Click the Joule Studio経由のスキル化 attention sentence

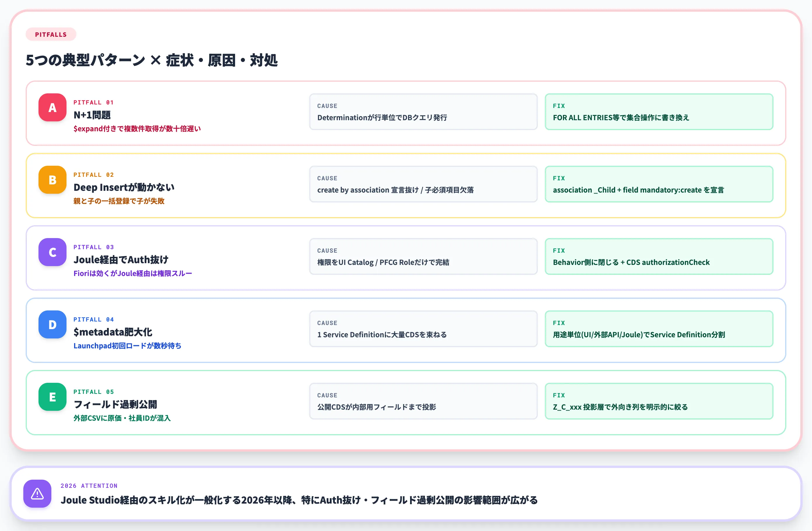point(299,500)
